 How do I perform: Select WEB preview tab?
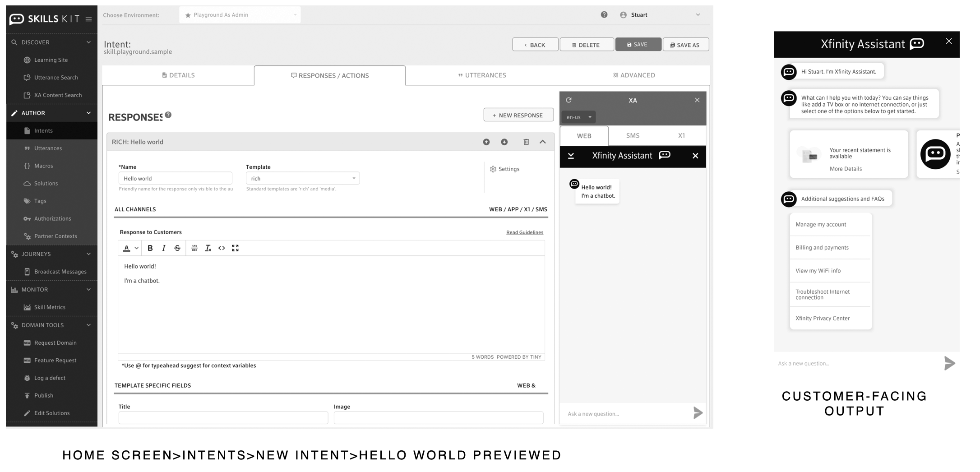tap(584, 136)
